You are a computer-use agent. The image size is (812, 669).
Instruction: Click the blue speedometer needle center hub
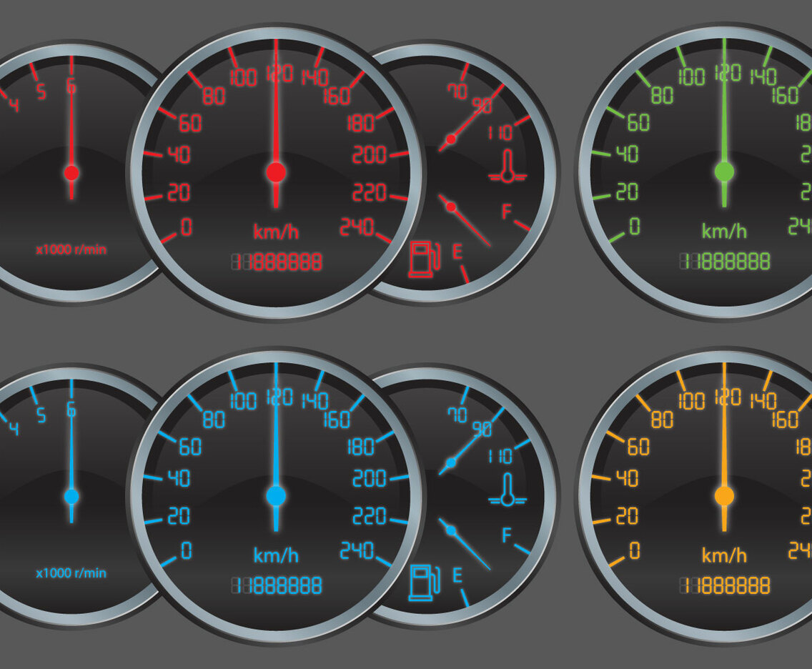coord(276,495)
